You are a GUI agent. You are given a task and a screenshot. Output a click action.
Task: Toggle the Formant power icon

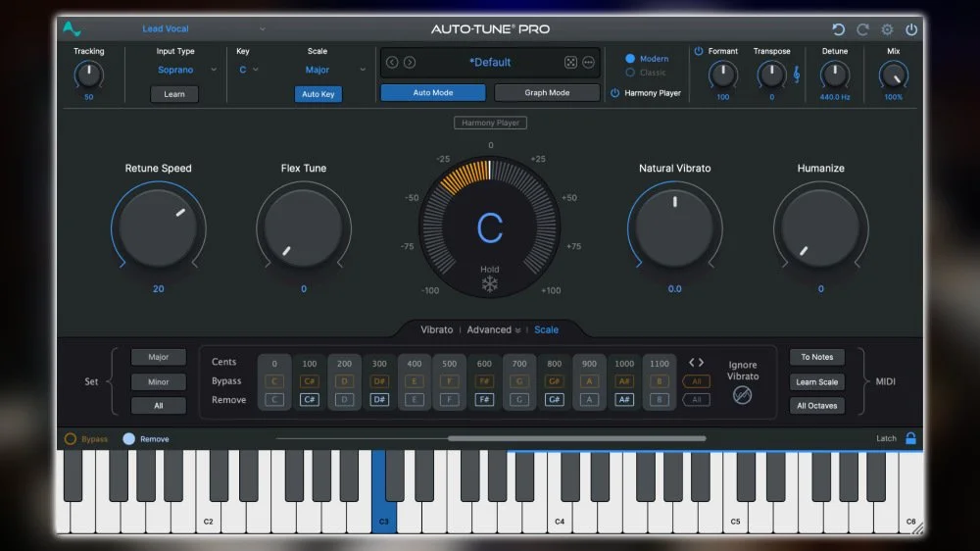pyautogui.click(x=699, y=51)
